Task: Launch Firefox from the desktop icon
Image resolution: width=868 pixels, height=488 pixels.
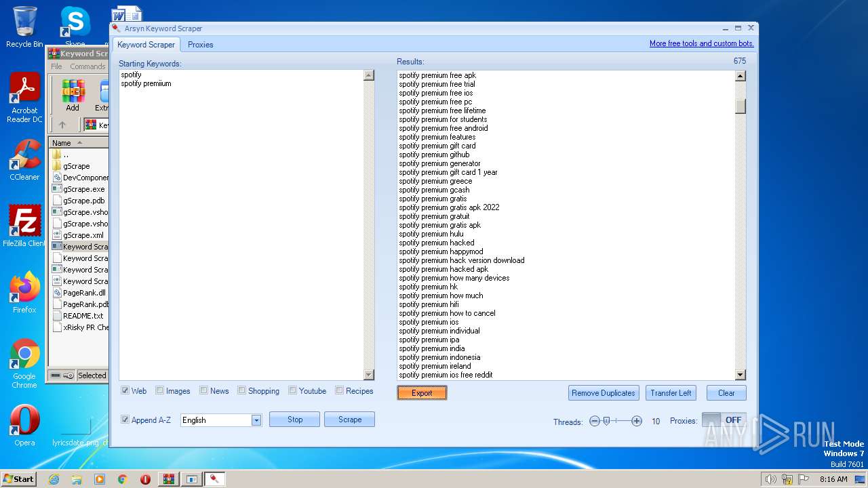Action: point(24,293)
